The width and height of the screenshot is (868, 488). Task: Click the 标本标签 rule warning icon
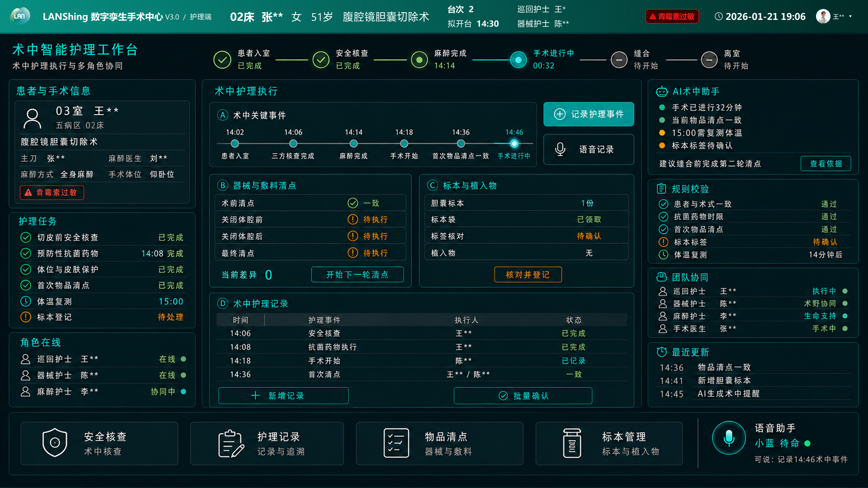coord(663,242)
